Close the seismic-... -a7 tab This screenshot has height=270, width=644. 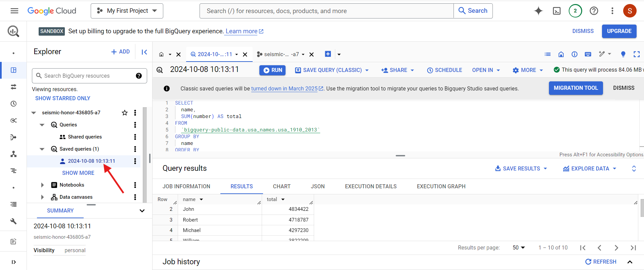[311, 54]
